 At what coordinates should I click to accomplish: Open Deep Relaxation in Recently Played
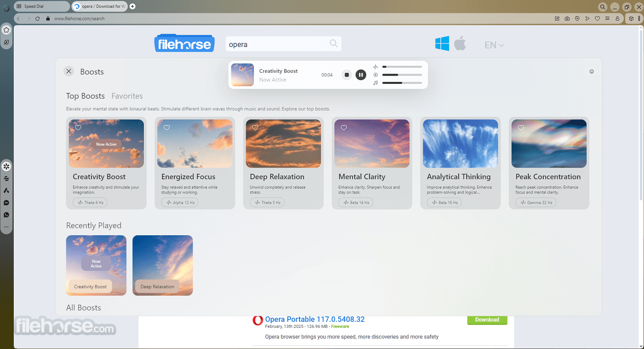tap(162, 265)
